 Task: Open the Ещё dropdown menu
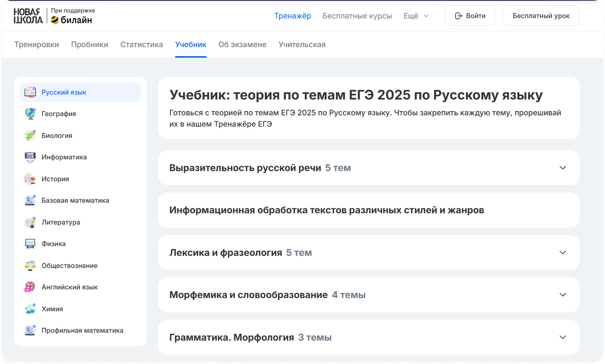click(x=416, y=16)
